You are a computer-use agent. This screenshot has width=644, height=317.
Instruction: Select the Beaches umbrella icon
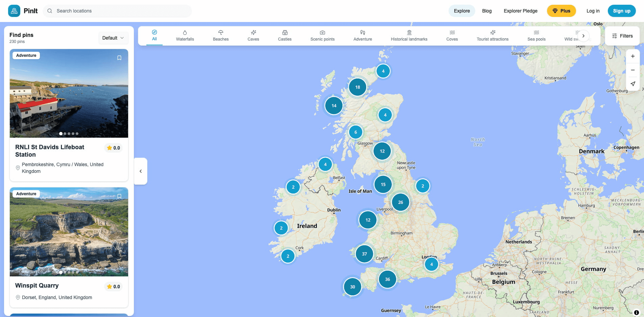(221, 32)
